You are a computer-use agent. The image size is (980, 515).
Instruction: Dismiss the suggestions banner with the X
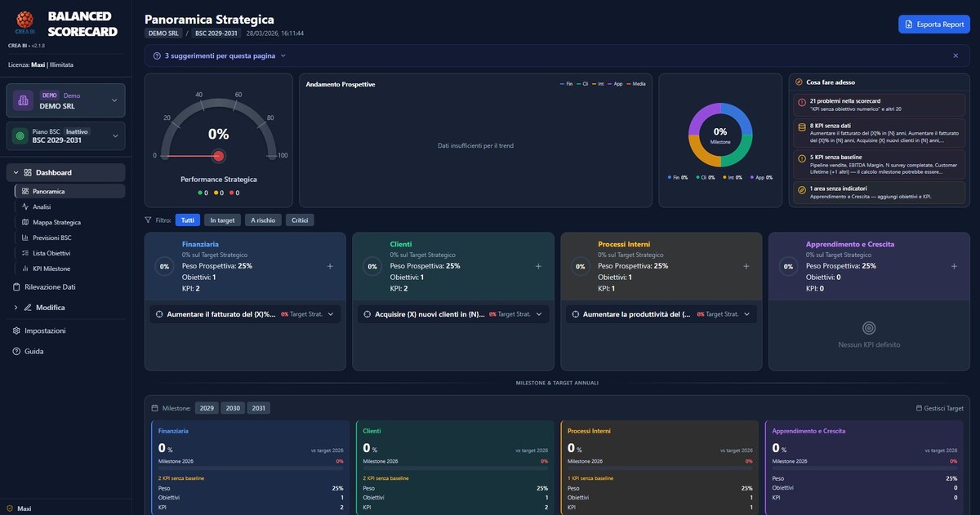(955, 54)
